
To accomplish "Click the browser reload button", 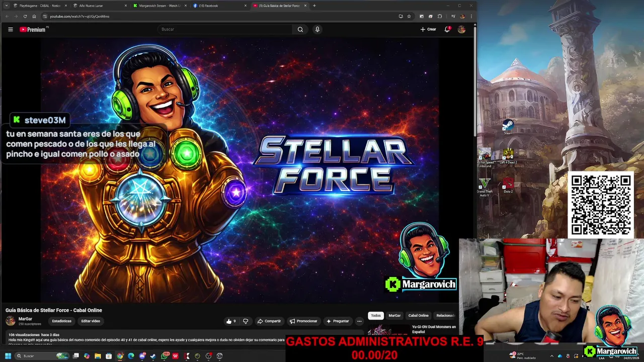I will point(25,16).
